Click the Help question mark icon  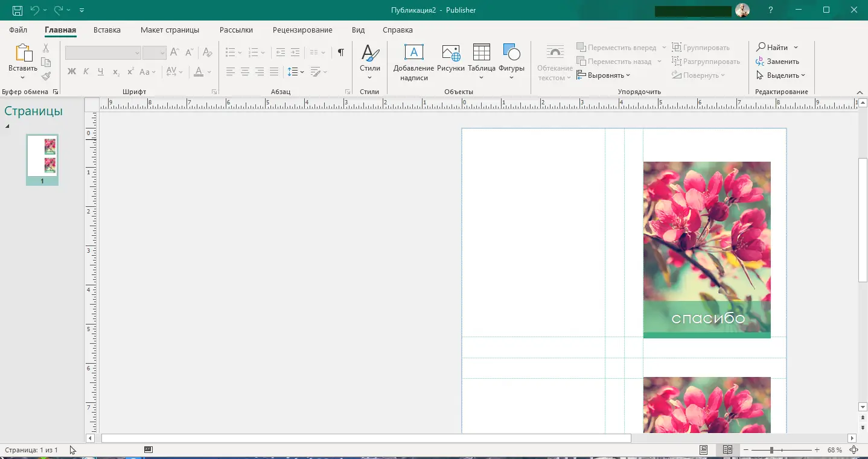point(771,10)
